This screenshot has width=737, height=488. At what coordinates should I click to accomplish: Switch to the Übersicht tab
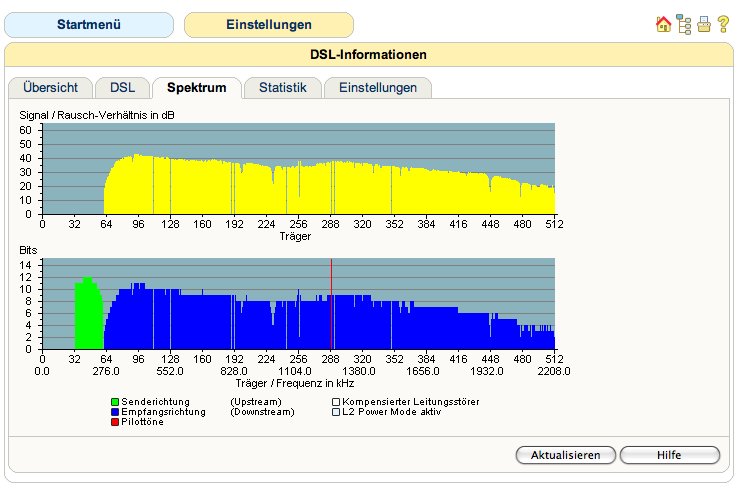[x=50, y=88]
